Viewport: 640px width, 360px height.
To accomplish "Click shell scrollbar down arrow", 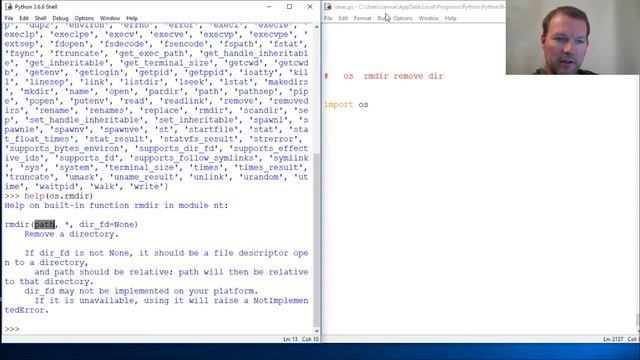I will pyautogui.click(x=317, y=331).
